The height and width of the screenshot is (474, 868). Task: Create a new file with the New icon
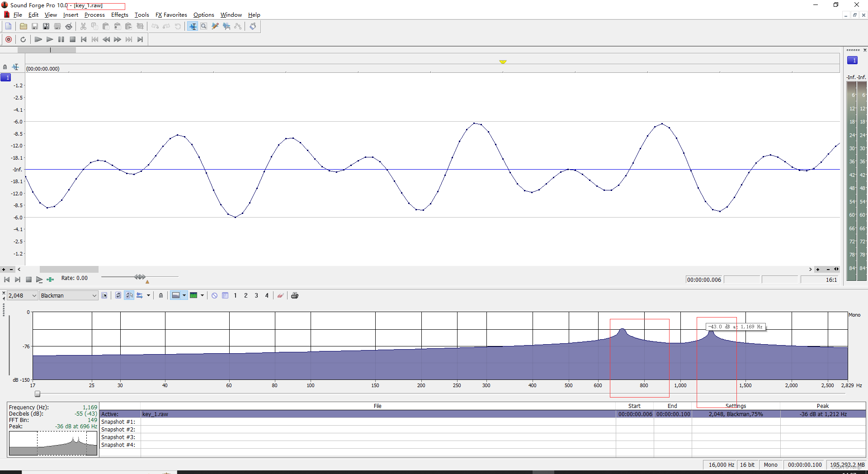point(9,26)
